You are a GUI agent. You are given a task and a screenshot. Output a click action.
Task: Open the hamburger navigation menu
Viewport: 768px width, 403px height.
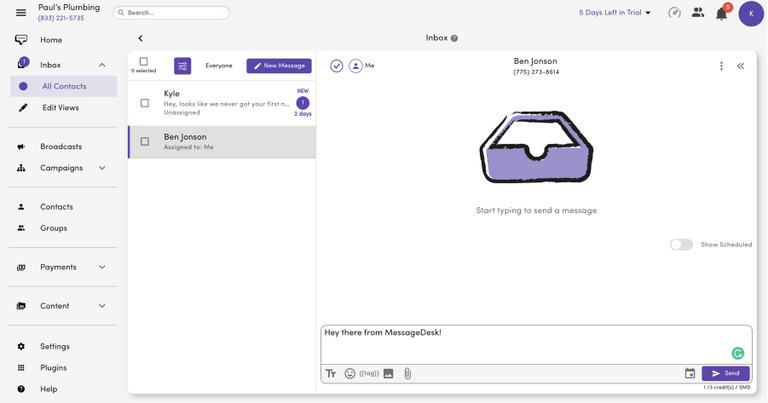(x=21, y=13)
